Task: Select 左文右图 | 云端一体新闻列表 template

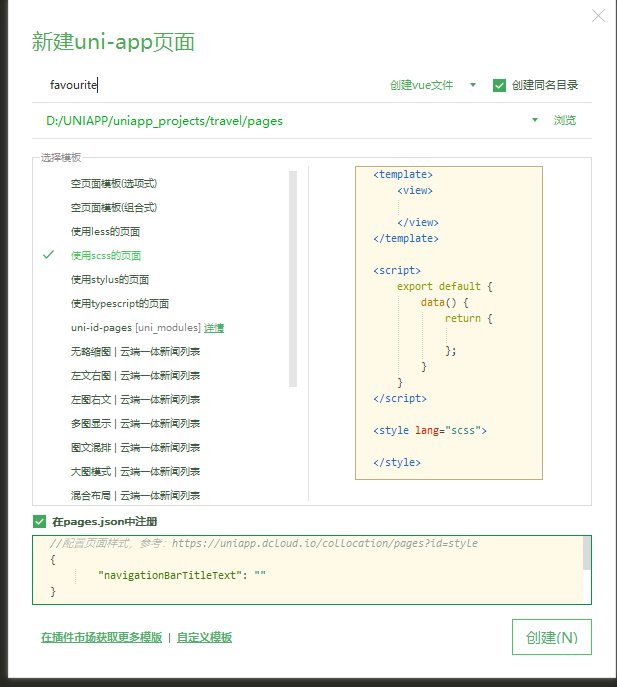Action: tap(135, 376)
